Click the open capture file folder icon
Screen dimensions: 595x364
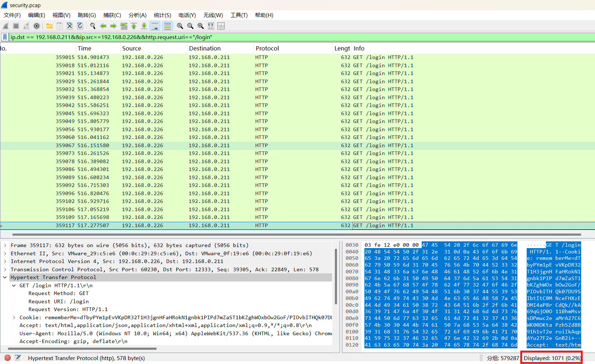[49, 26]
